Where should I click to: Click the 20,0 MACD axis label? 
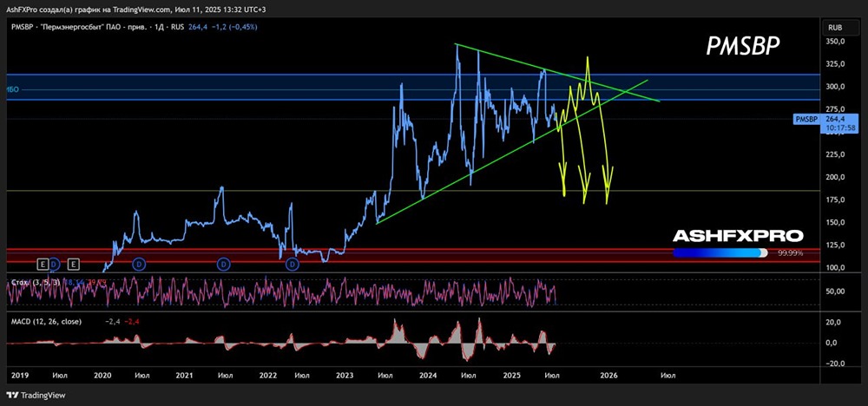pos(835,322)
